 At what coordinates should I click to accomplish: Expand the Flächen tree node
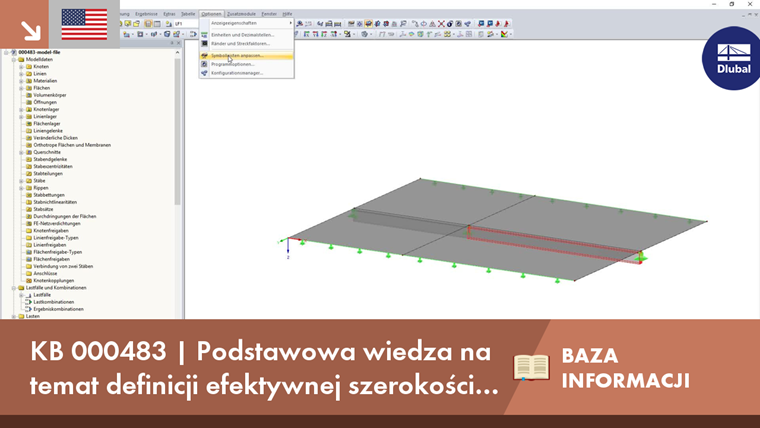[x=21, y=88]
